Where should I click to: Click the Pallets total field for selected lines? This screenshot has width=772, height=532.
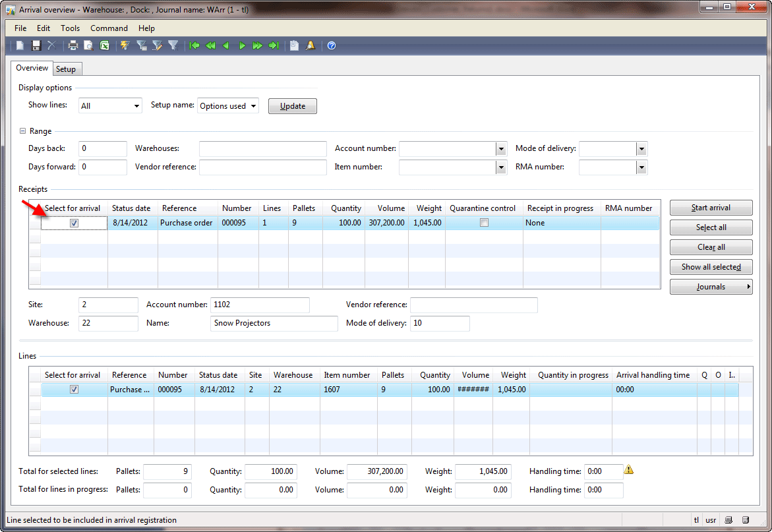[167, 471]
